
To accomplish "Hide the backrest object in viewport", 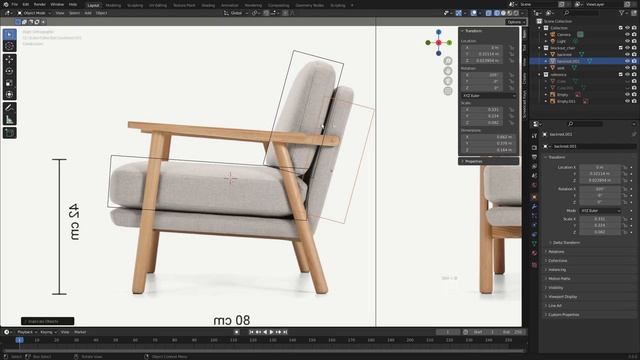I will pyautogui.click(x=627, y=54).
